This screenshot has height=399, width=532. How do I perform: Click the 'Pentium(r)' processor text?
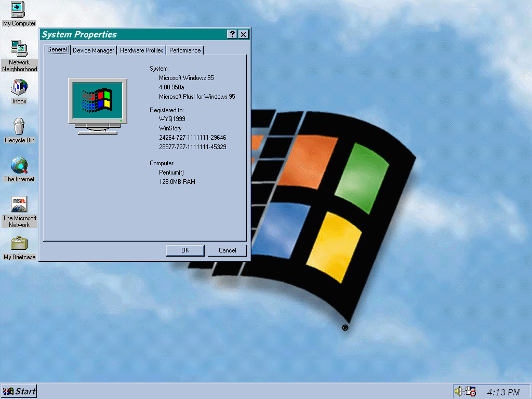click(171, 172)
